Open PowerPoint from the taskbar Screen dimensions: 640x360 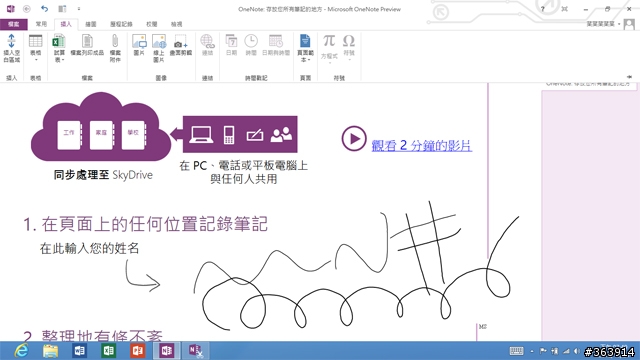[x=137, y=351]
